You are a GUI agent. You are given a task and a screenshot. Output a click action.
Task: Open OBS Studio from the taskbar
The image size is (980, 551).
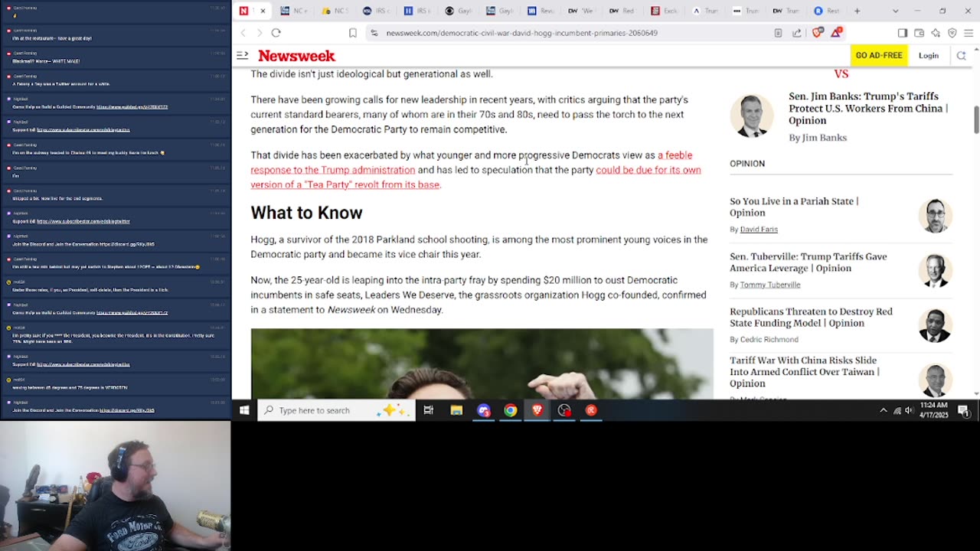pos(564,410)
